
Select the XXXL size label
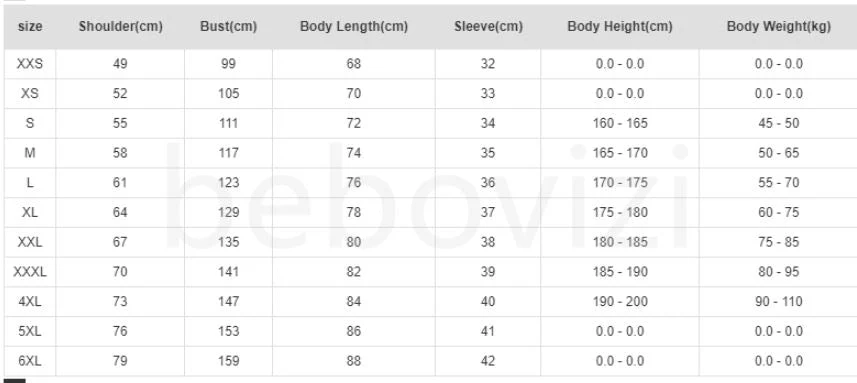point(30,272)
